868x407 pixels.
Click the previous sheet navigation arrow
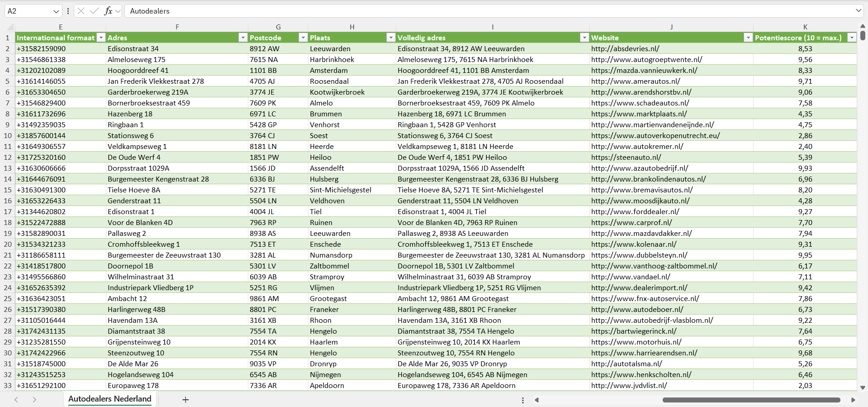coord(16,400)
